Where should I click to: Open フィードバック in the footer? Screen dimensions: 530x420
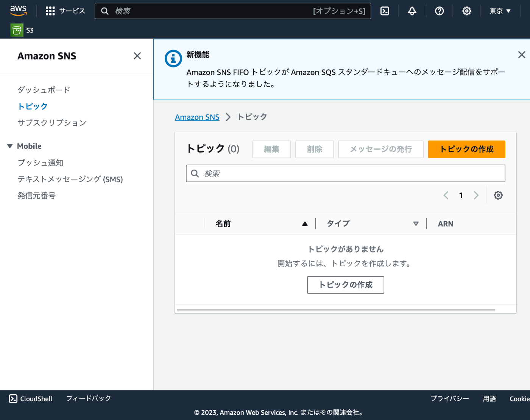[x=89, y=398]
